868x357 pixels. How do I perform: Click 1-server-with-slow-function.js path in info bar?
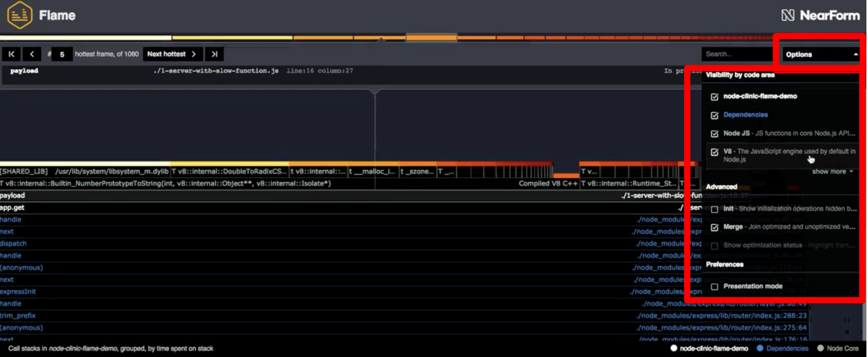pyautogui.click(x=216, y=71)
